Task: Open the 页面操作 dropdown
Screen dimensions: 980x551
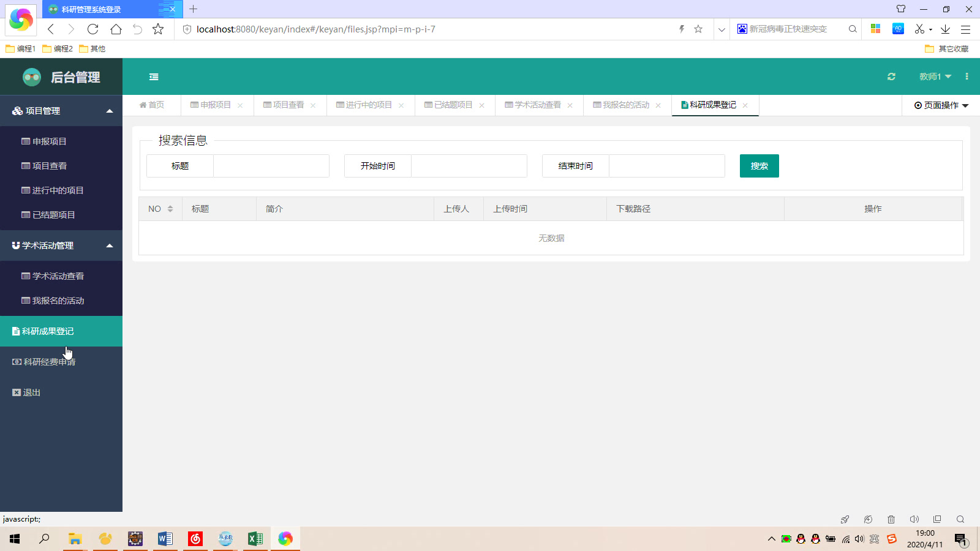Action: coord(941,105)
